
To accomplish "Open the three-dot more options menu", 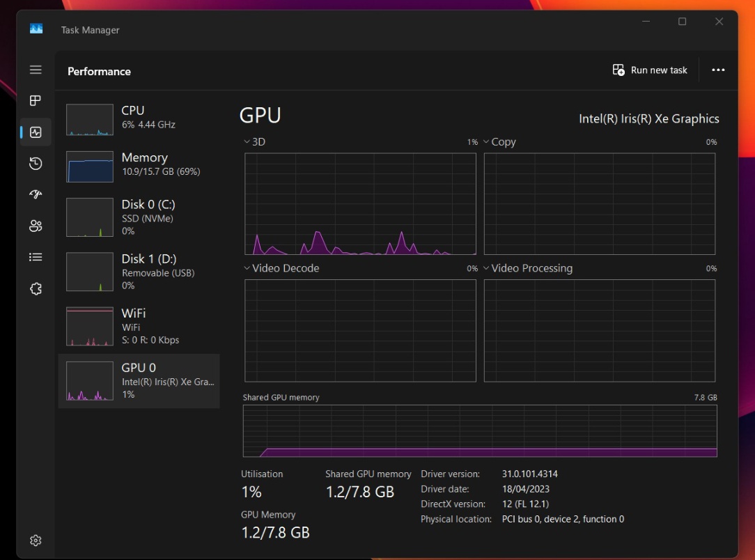I will (718, 70).
